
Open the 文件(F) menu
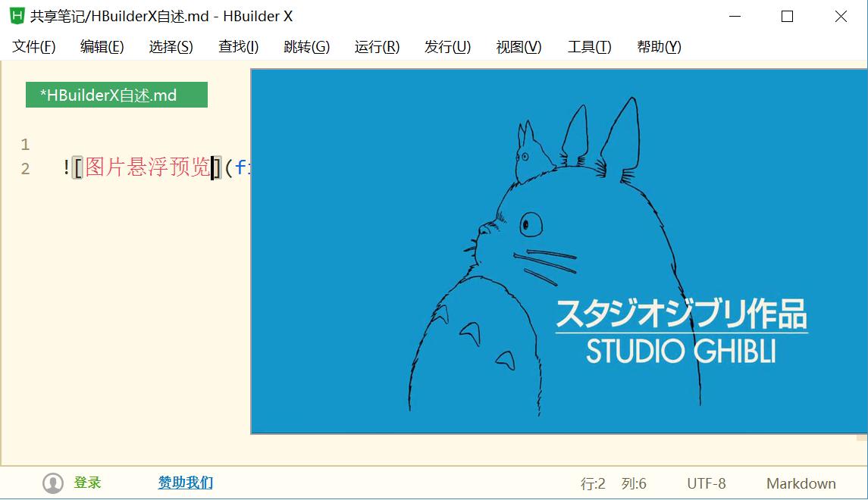(34, 47)
